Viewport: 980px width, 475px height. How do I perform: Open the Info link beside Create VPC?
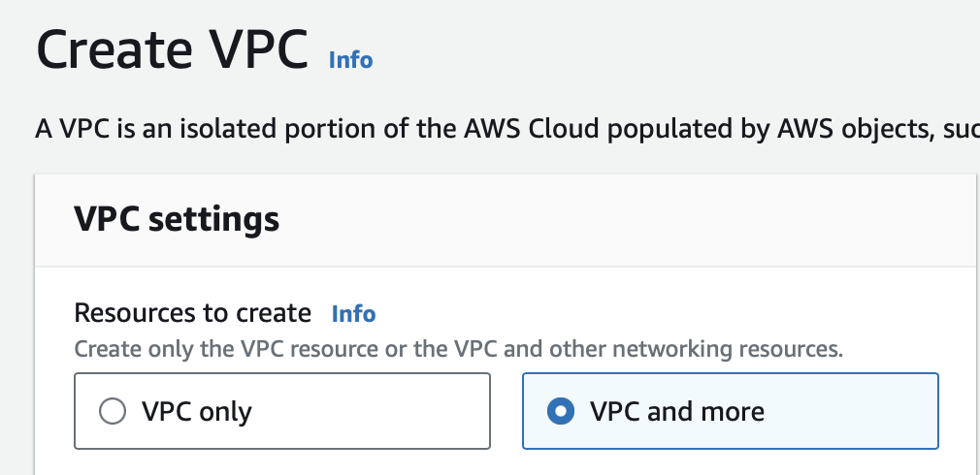350,59
